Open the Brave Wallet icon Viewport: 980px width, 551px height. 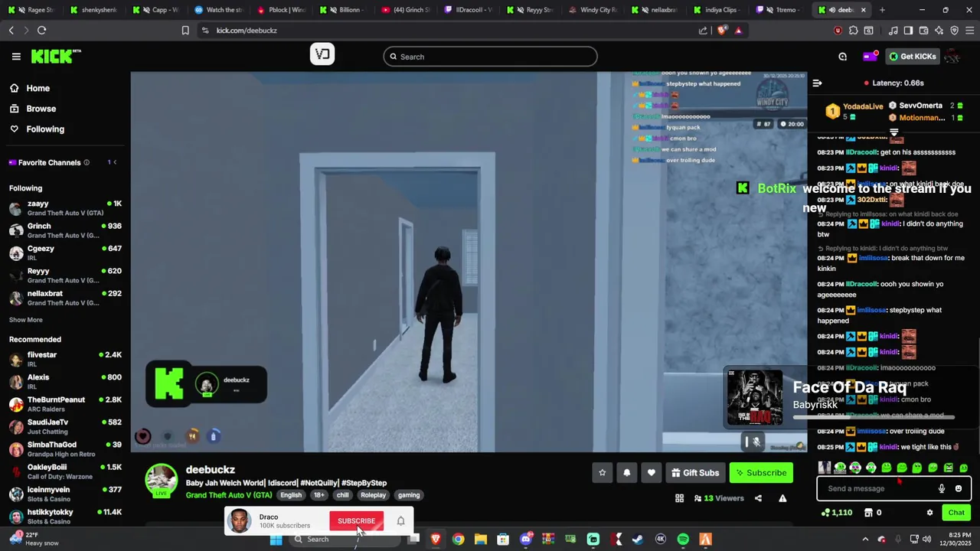(923, 31)
